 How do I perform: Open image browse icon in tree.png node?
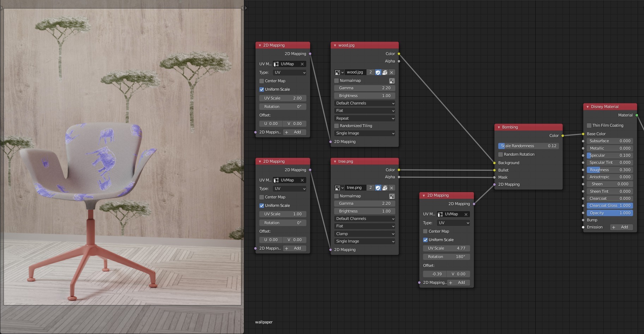point(339,188)
